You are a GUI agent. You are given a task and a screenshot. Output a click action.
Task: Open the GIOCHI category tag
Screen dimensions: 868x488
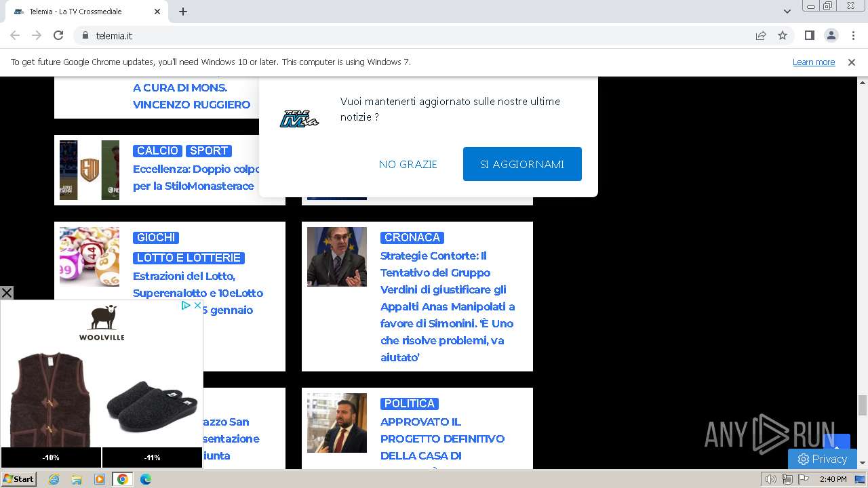pos(156,237)
